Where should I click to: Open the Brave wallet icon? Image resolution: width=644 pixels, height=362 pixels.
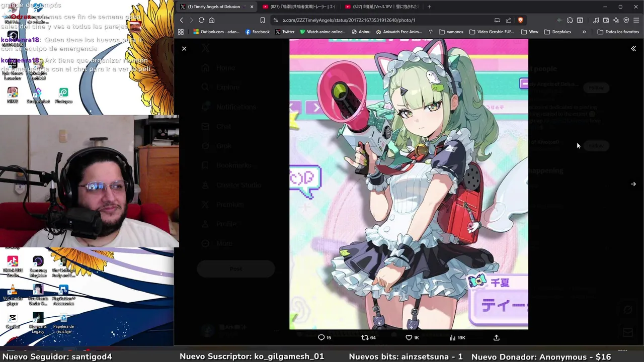[x=606, y=20]
